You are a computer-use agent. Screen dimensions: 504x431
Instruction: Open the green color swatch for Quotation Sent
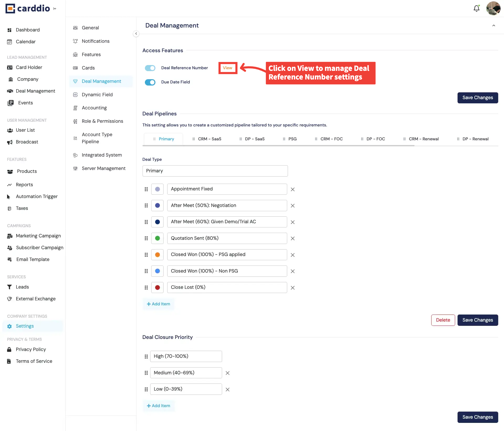click(x=157, y=238)
